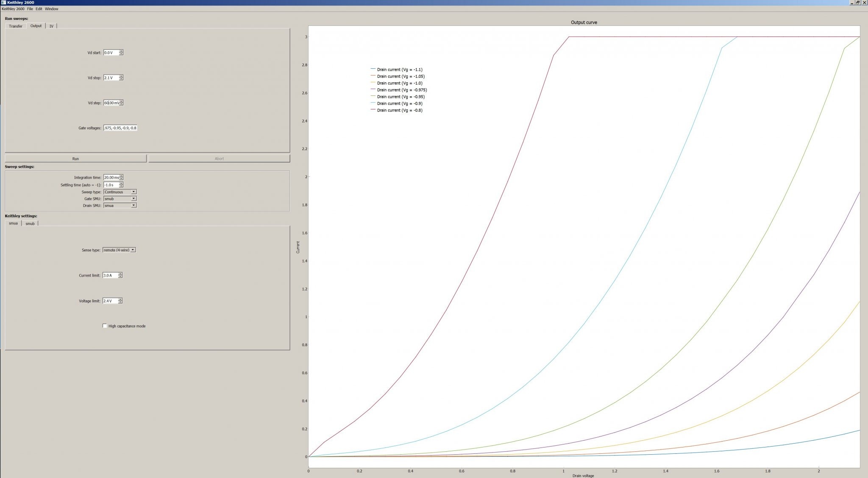Click the Vd stop stepper arrows

(121, 78)
